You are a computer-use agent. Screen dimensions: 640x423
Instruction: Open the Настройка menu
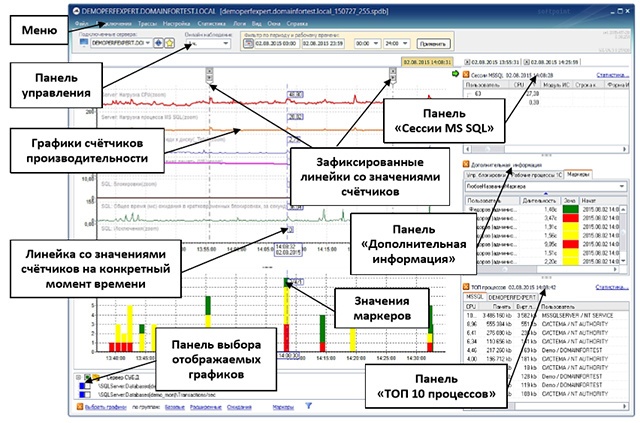click(x=176, y=24)
